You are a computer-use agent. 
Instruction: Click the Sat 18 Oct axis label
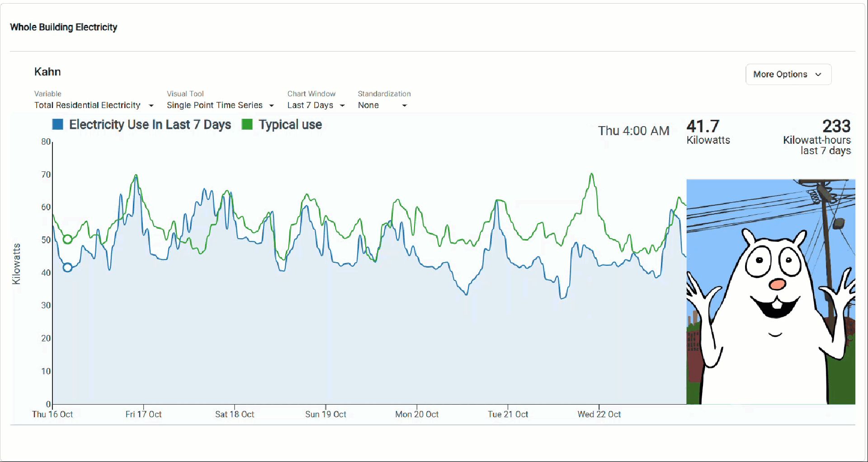(x=235, y=414)
